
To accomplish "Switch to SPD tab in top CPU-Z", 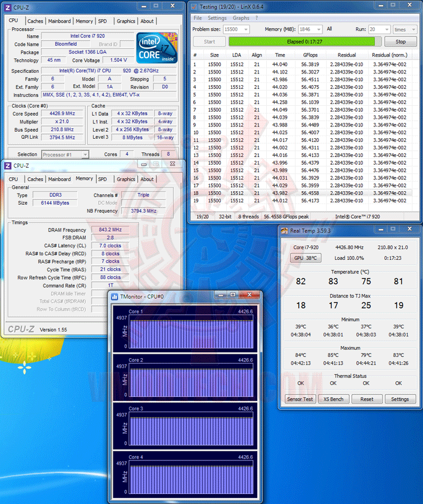I will (x=102, y=21).
